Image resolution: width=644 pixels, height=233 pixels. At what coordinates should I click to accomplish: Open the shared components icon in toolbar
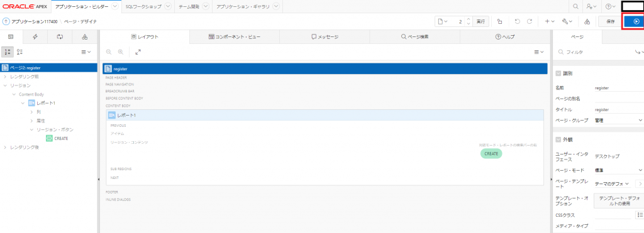click(x=587, y=22)
